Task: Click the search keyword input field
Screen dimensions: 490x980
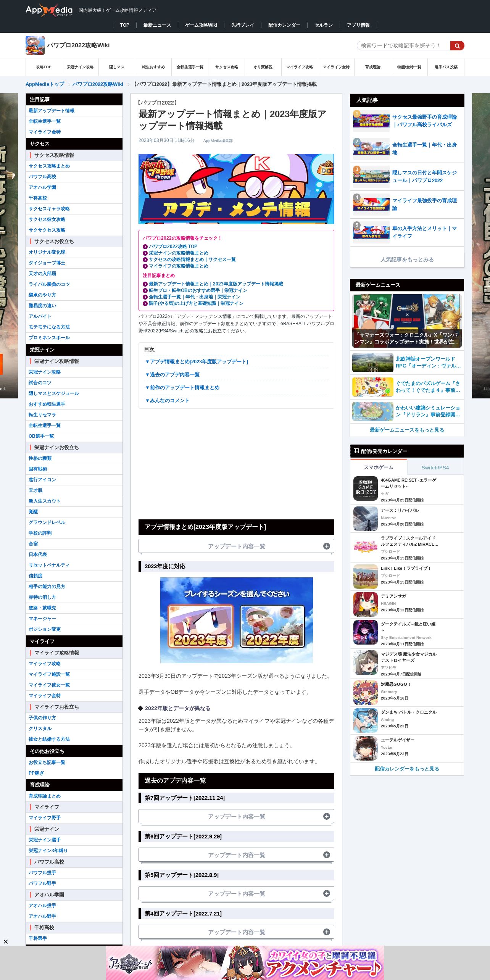Action: point(404,46)
